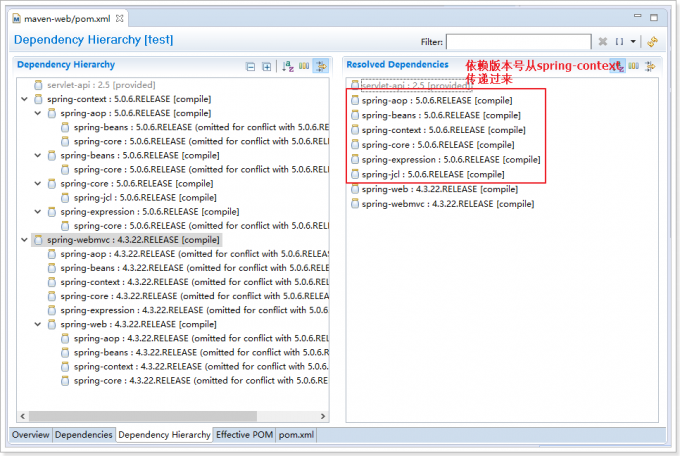
Task: Click Expand All icon in Dependency Hierarchy
Action: click(267, 66)
